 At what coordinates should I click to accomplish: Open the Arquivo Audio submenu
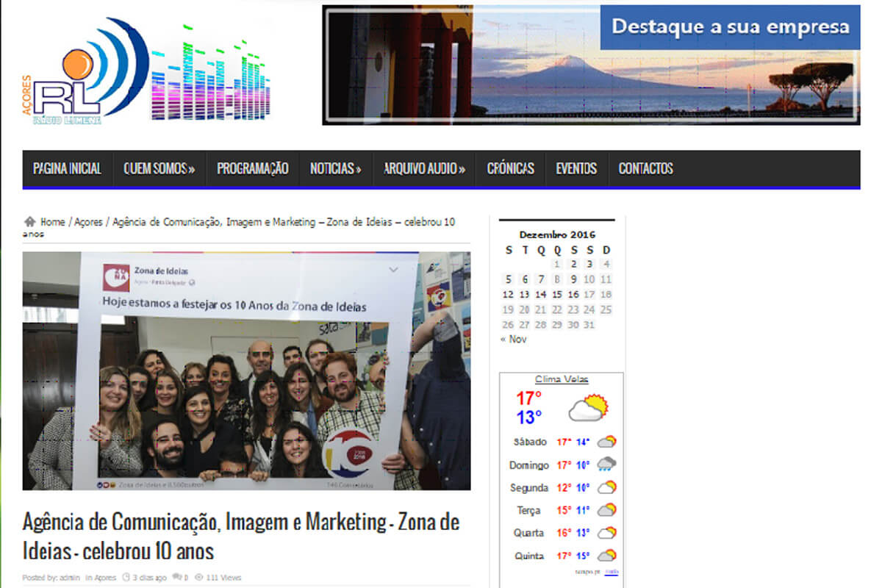[x=424, y=168]
